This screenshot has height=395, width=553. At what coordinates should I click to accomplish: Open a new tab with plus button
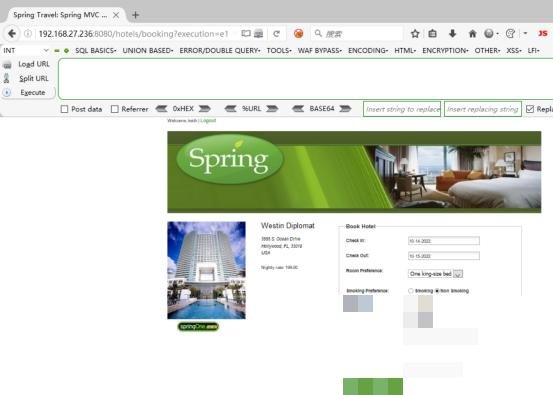135,15
